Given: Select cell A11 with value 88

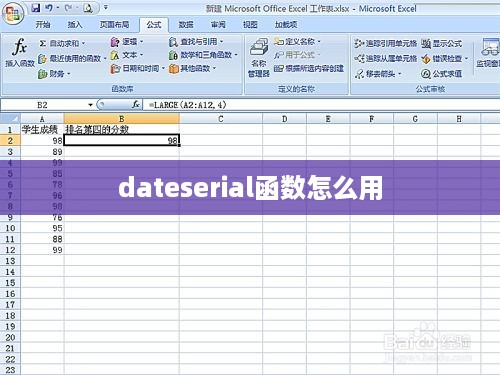Looking at the screenshot, I should [42, 239].
